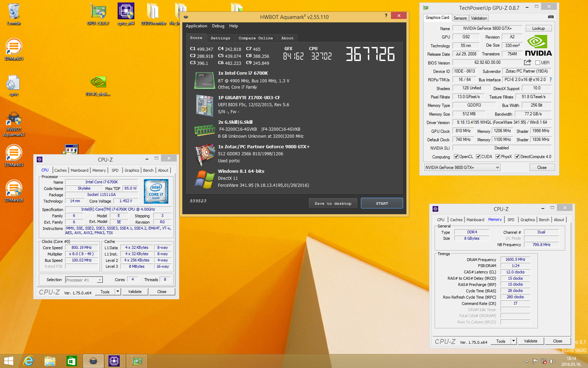The image size is (588, 368).
Task: Click the BIOS version share/export icon in GPU-Z
Action: (x=527, y=62)
